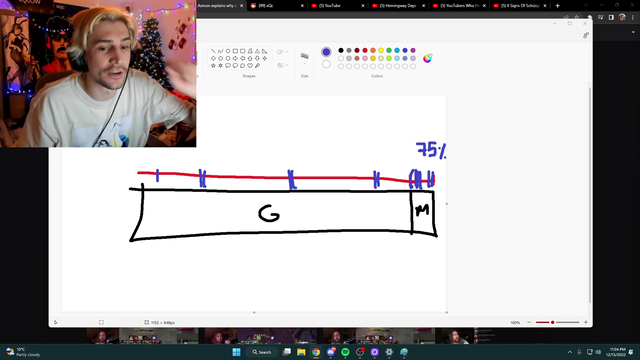Select the Lightning shape tool
Viewport: 640px width, 360px height.
pos(257,65)
